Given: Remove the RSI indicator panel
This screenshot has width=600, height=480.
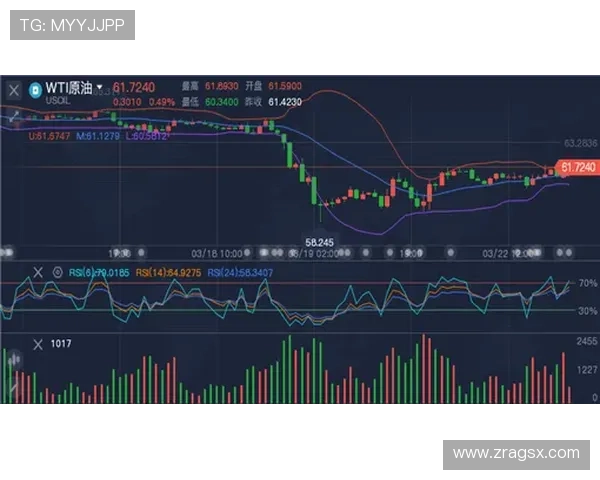Looking at the screenshot, I should tap(38, 273).
